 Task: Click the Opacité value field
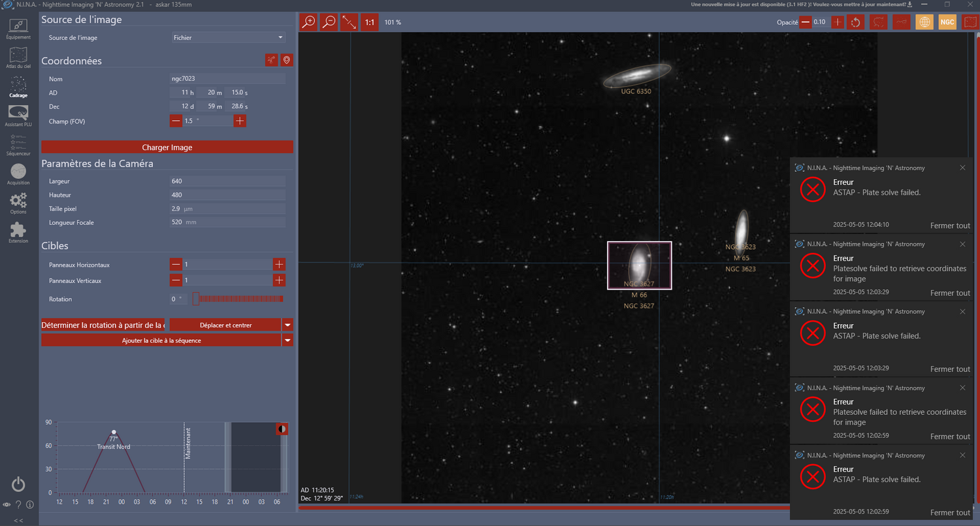point(821,22)
